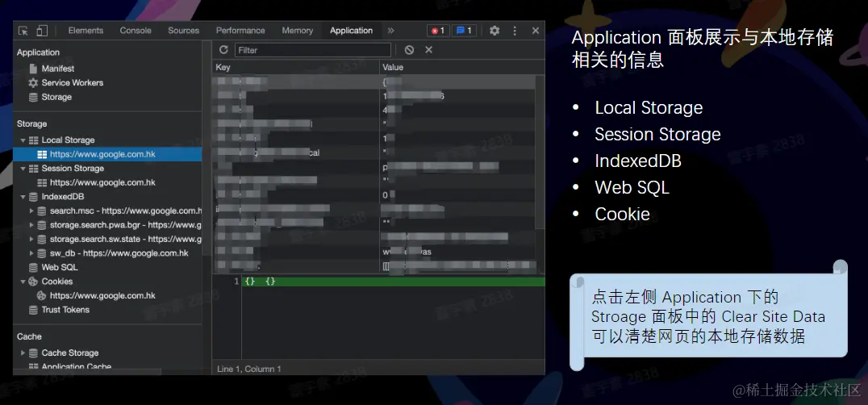Click the Trust Tokens database icon
Image resolution: width=868 pixels, height=405 pixels.
[33, 310]
